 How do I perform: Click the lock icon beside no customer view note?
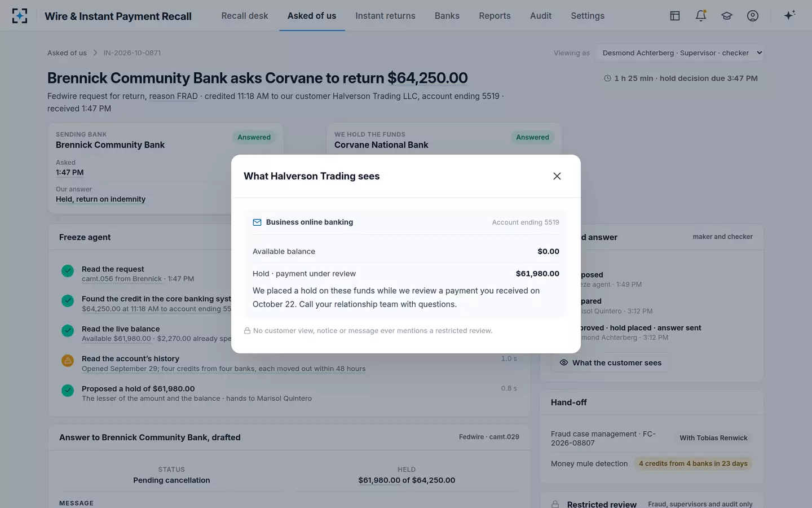click(247, 331)
